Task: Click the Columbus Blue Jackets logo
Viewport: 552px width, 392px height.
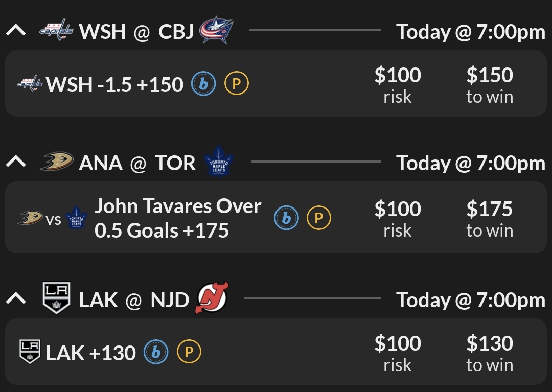Action: [216, 30]
